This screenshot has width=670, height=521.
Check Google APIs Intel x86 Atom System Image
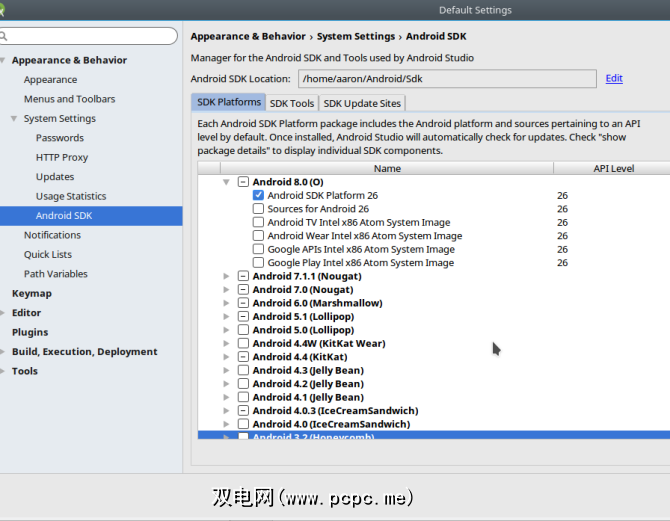point(258,249)
